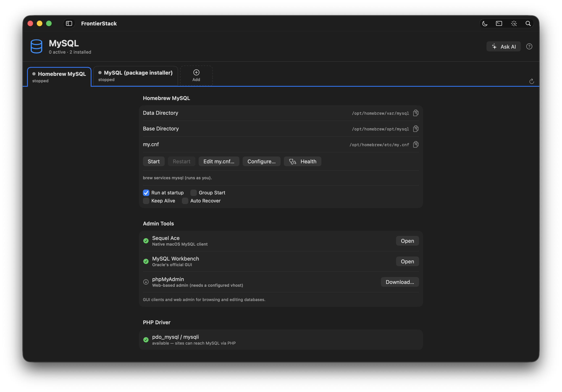
Task: Enable the Keep Alive checkbox
Action: click(x=146, y=201)
